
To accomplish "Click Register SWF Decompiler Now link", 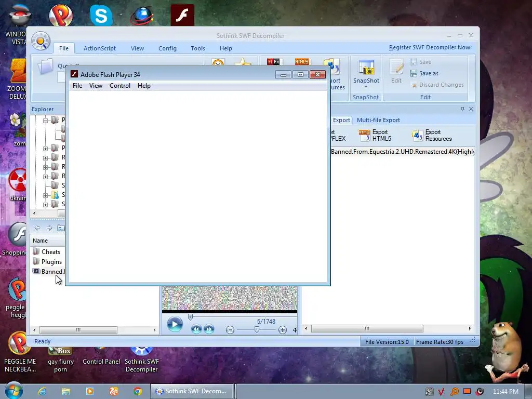I will (430, 47).
